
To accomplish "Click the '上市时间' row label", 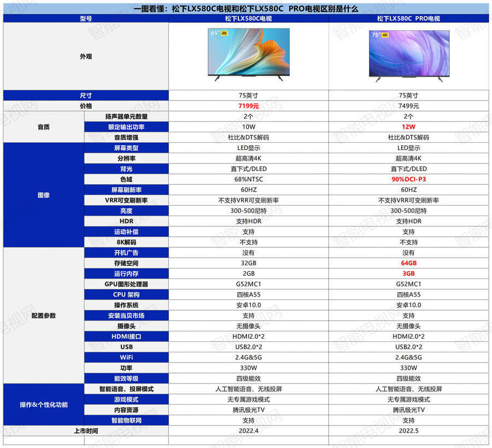I will (86, 430).
